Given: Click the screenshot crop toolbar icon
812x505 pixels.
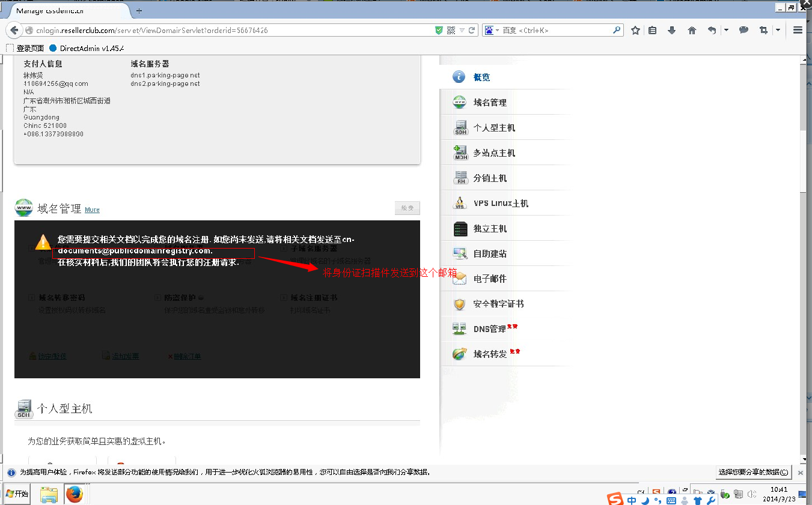Looking at the screenshot, I should [x=763, y=30].
